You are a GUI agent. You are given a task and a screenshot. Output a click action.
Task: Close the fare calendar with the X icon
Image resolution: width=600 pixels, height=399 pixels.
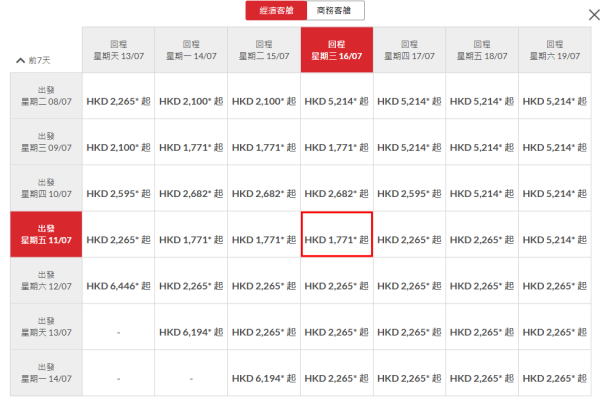tap(594, 15)
